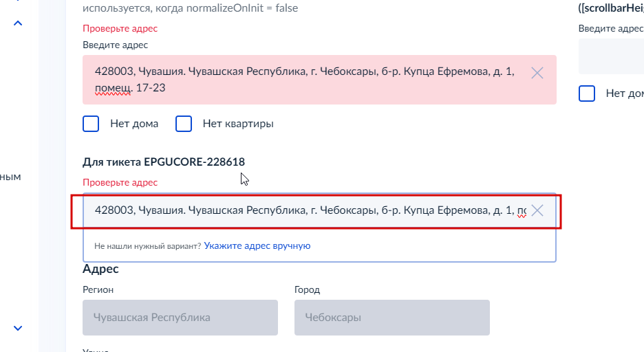Click the "Проверьте адрес" error under the ticket heading
Viewport: 644px width, 352px height.
120,182
